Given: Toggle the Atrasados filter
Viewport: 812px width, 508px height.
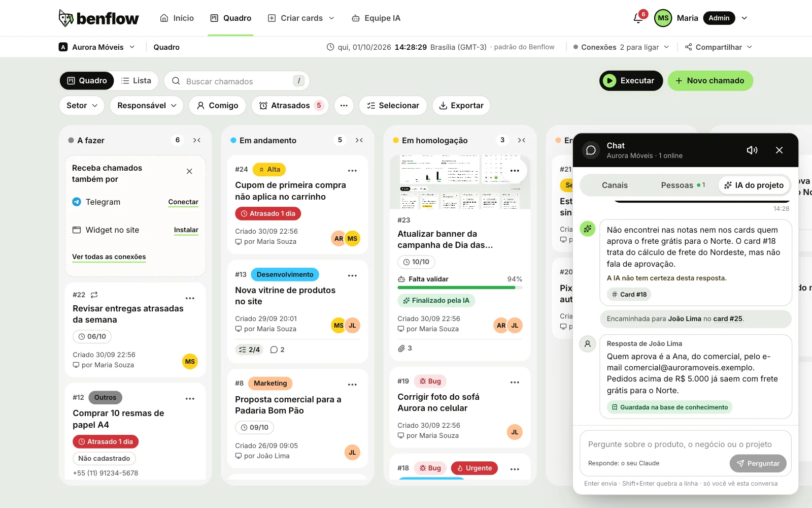Looking at the screenshot, I should 290,106.
